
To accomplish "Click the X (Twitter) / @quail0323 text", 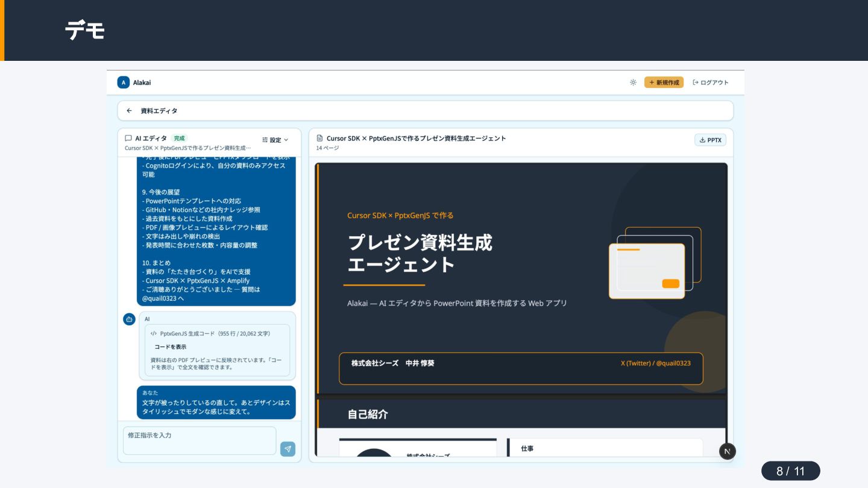I will [x=656, y=363].
